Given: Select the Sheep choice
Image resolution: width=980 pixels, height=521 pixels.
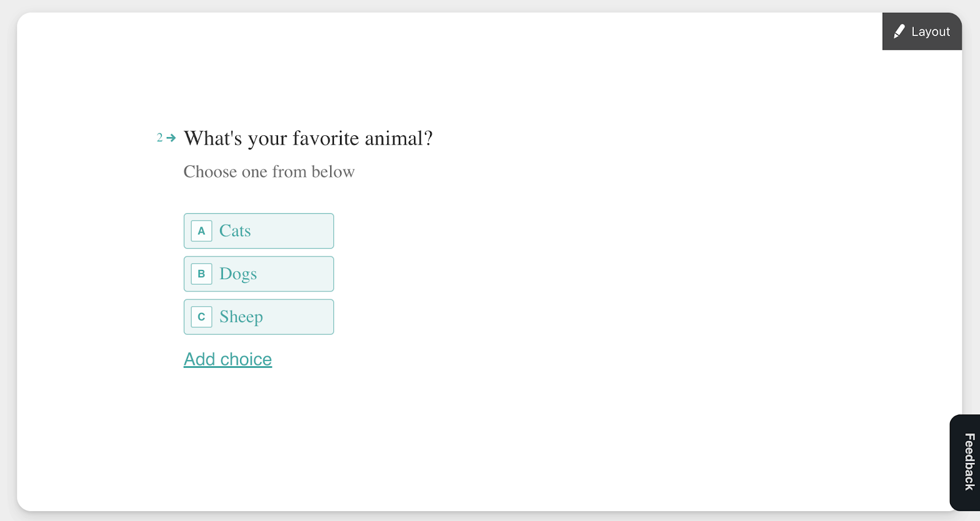Looking at the screenshot, I should point(258,317).
